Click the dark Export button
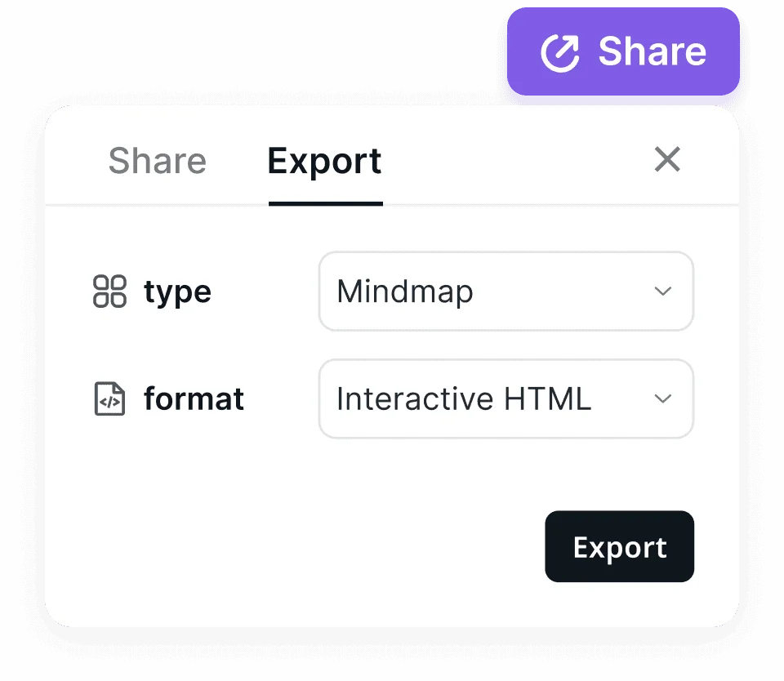Viewport: 784px width, 681px height. click(x=619, y=546)
